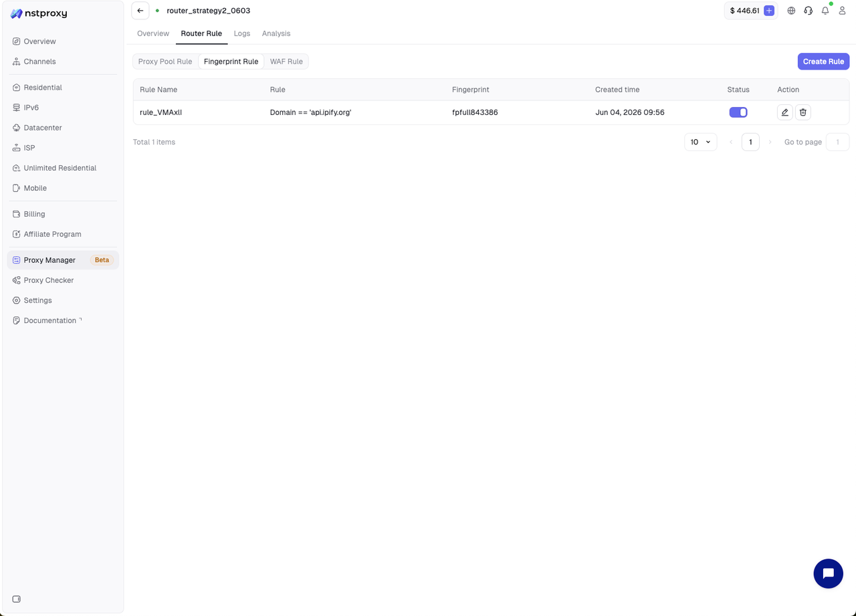Open the support headset icon
This screenshot has height=616, width=856.
(809, 11)
